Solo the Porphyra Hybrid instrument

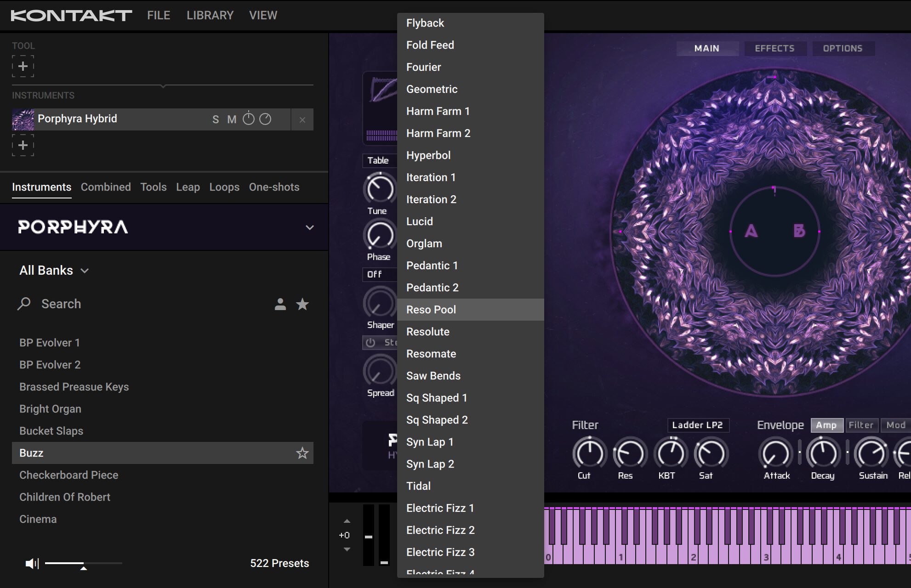[216, 120]
